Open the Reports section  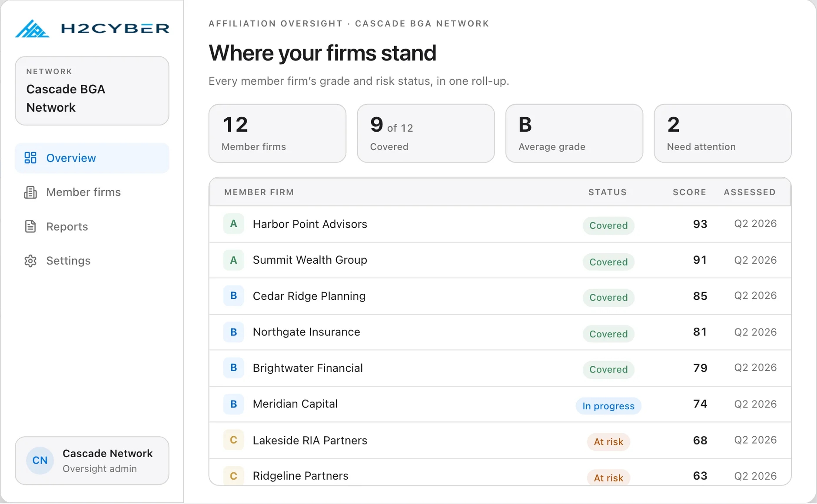coord(92,226)
